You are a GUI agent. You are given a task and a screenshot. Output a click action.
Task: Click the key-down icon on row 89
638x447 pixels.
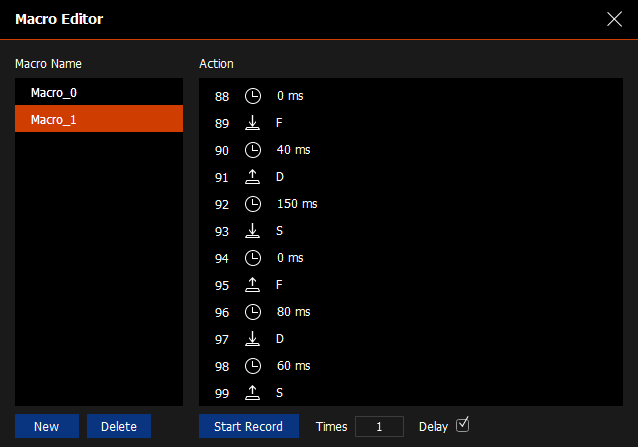(253, 124)
